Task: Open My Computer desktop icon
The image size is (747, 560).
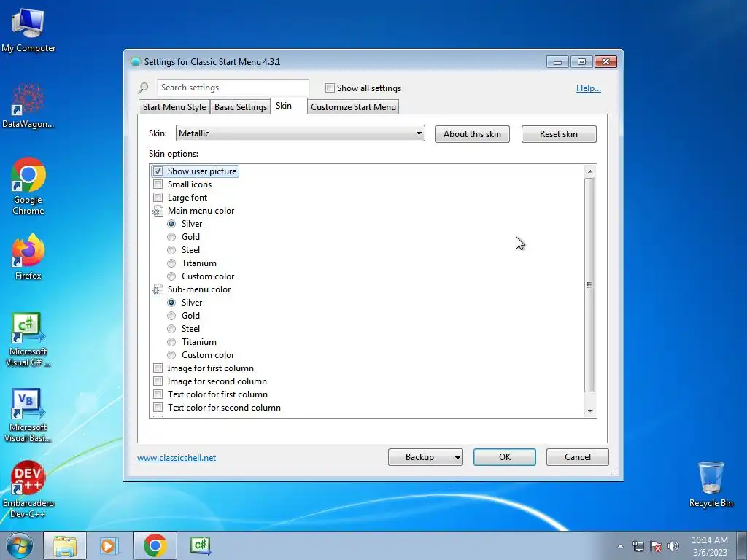Action: tap(28, 30)
